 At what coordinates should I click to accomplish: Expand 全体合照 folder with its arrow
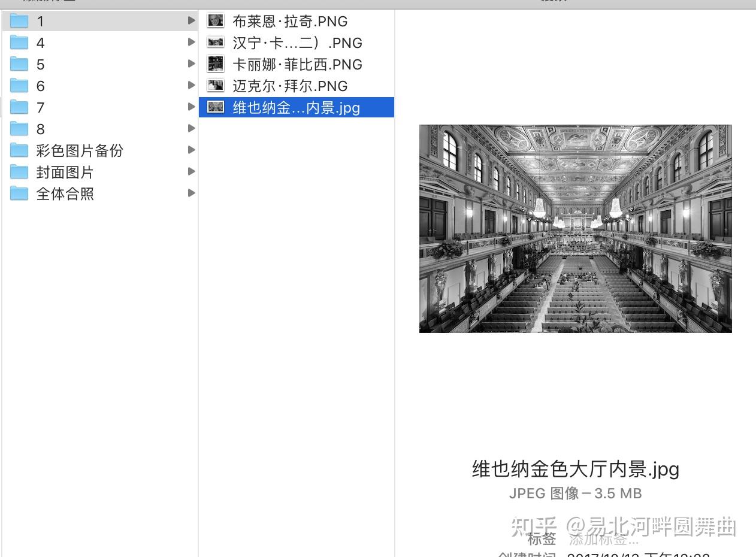tap(191, 193)
